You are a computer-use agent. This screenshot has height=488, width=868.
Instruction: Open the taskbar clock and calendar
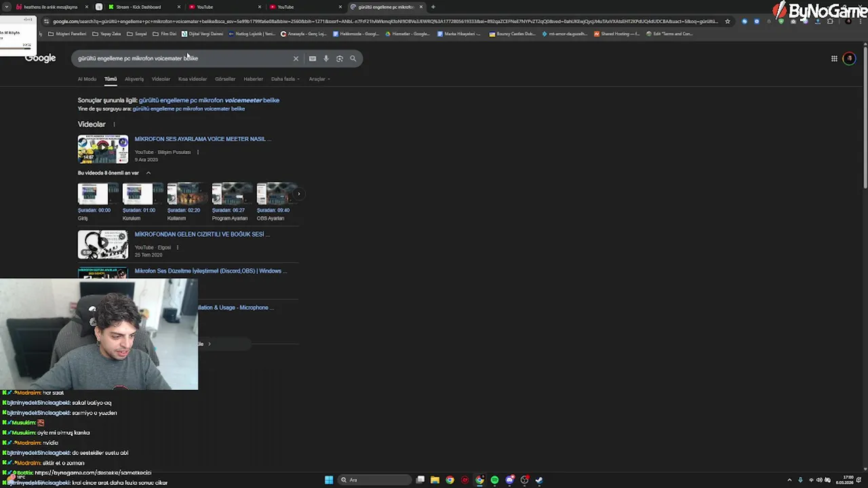coord(845,480)
